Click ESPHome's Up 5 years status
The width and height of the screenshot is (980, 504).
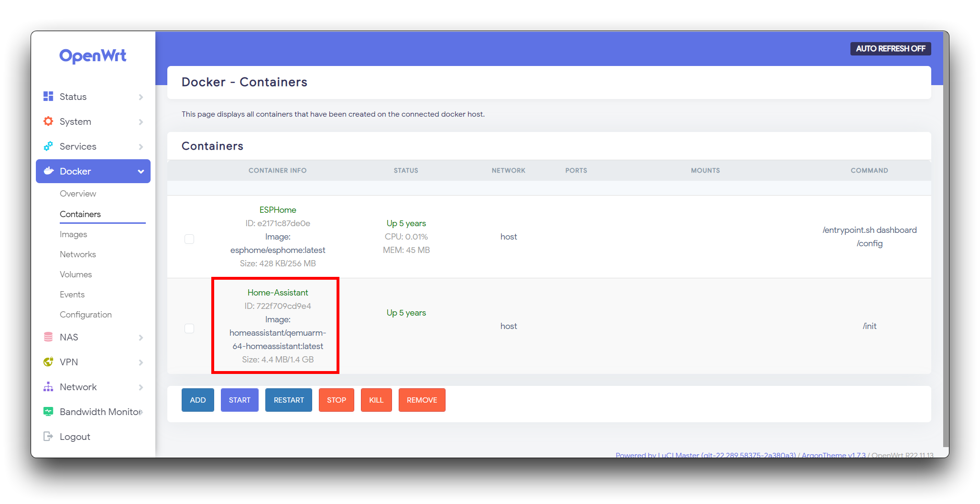coord(406,223)
